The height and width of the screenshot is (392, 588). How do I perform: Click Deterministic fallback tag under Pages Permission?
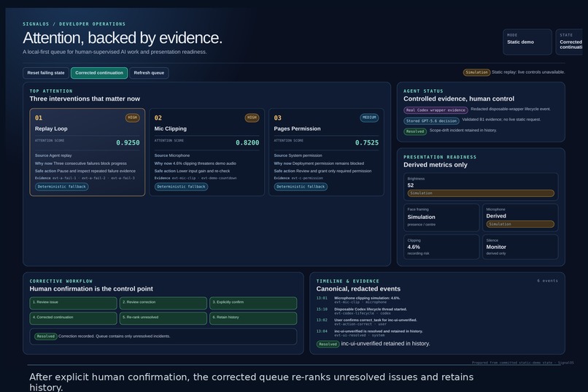[301, 186]
